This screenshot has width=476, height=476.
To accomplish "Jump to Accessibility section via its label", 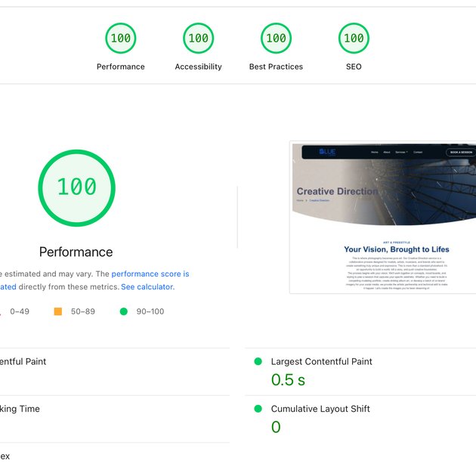I will (x=198, y=66).
